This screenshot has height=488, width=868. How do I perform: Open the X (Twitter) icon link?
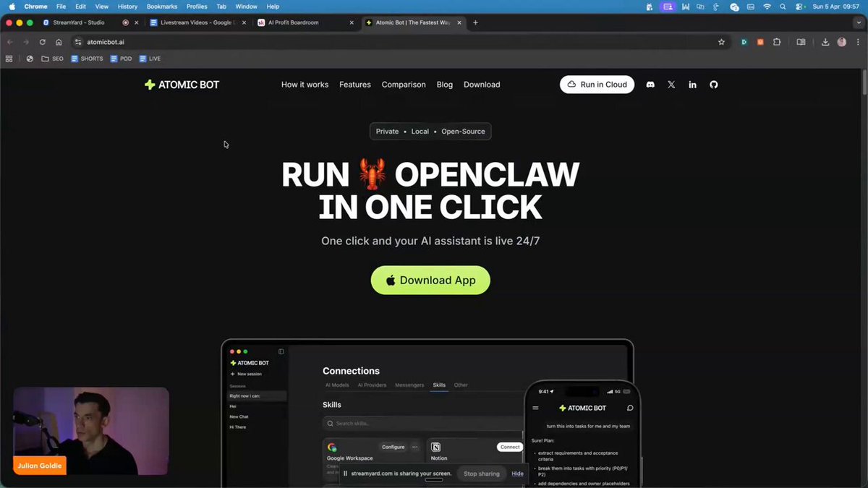[x=671, y=85]
